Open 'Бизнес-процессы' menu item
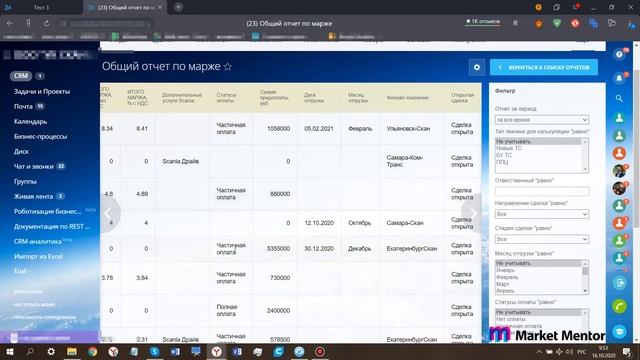The image size is (640, 360). pos(40,136)
